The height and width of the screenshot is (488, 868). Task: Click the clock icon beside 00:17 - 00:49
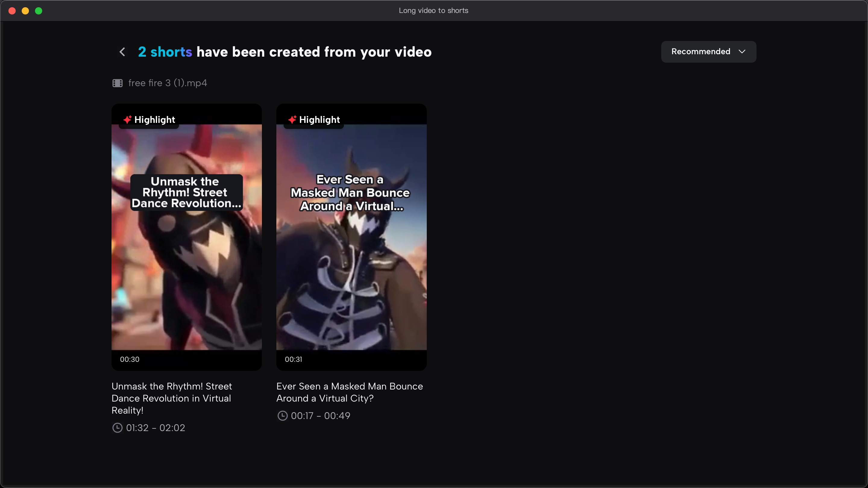282,416
